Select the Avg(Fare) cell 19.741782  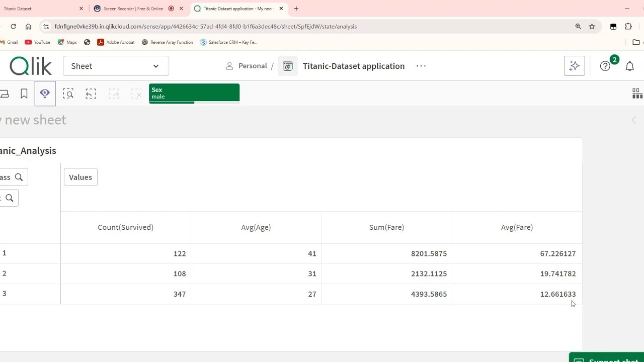point(517,274)
